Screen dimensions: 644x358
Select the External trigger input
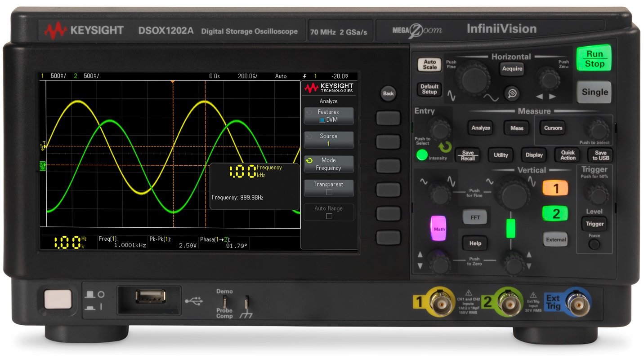(555, 239)
